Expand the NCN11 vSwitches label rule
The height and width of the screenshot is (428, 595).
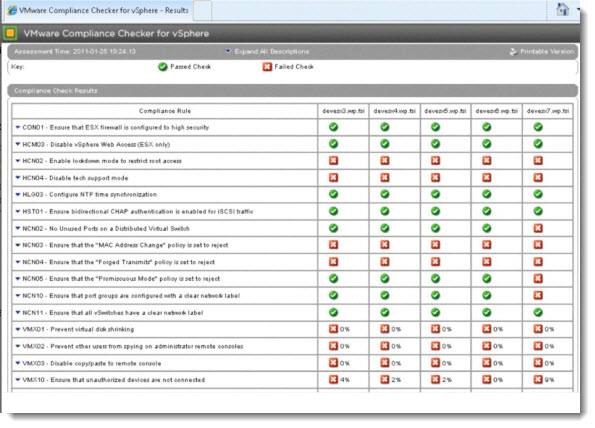[x=18, y=313]
